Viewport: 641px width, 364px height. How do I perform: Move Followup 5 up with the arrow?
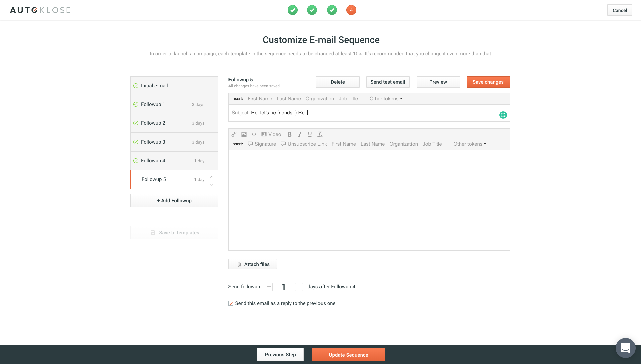pyautogui.click(x=212, y=176)
